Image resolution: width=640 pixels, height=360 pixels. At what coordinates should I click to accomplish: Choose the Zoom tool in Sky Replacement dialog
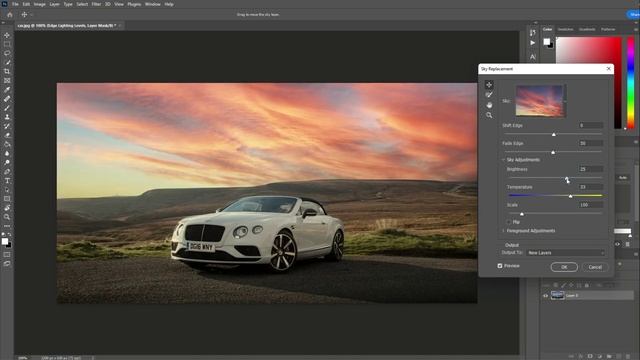[489, 115]
